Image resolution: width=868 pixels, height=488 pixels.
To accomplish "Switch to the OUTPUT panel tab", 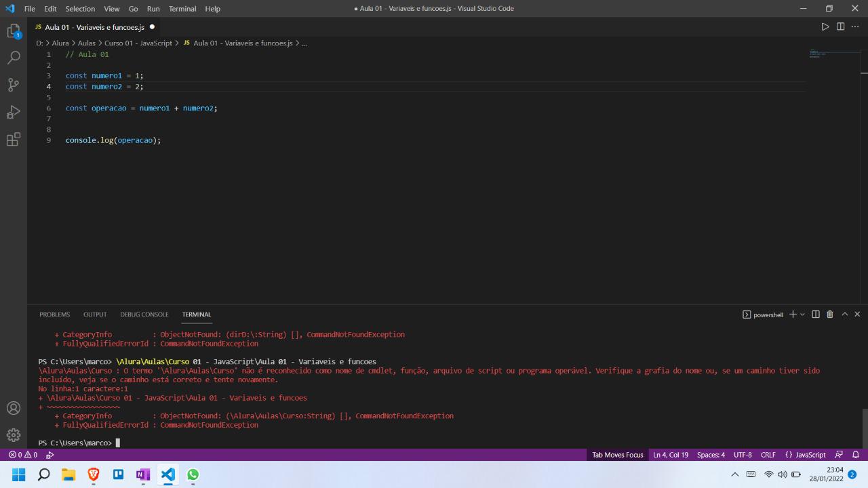I will click(95, 314).
